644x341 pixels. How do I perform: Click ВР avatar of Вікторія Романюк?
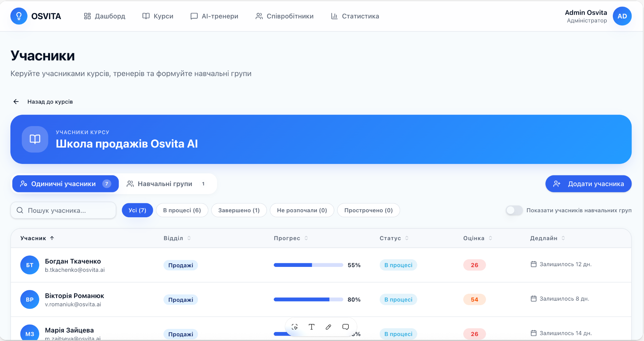tap(30, 299)
